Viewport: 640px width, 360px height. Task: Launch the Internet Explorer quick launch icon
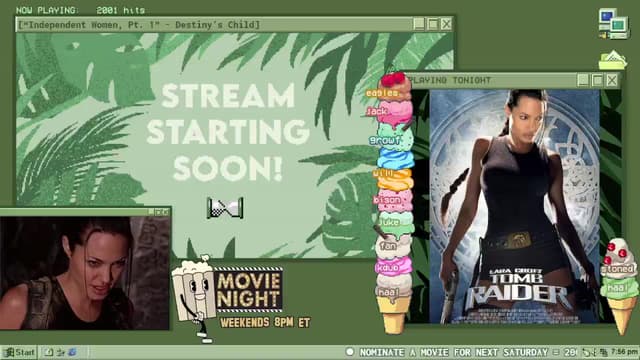pyautogui.click(x=72, y=352)
